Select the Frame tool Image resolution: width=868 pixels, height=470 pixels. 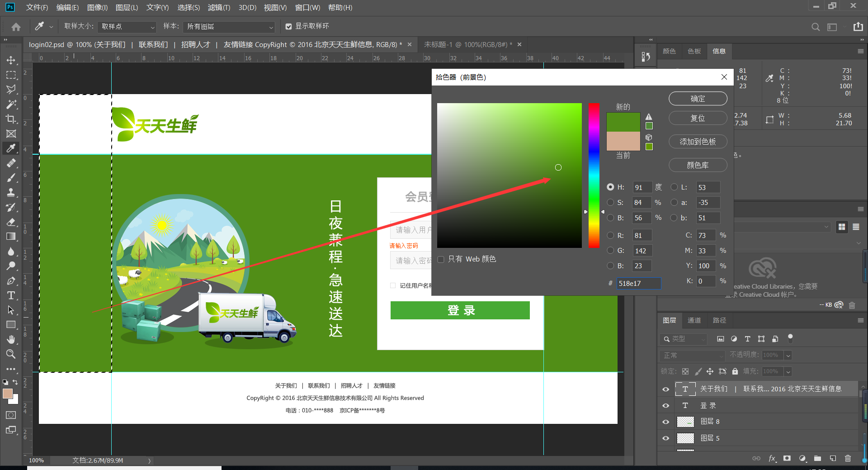tap(11, 133)
